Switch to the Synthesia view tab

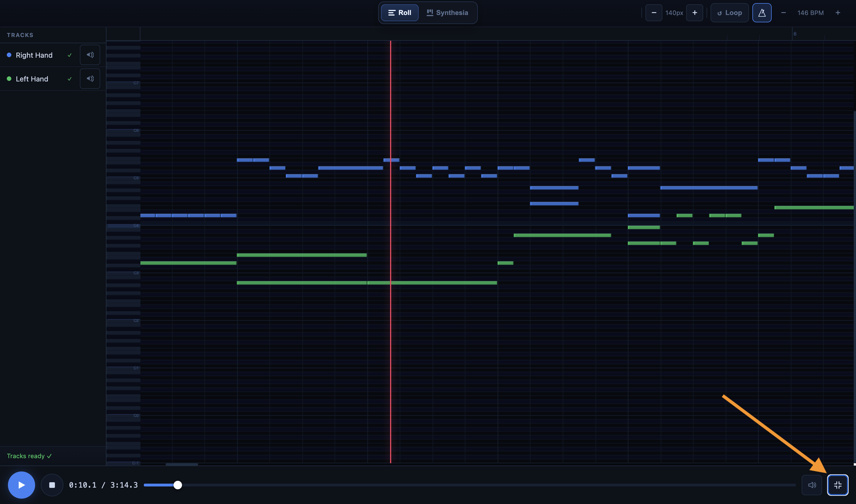point(447,13)
